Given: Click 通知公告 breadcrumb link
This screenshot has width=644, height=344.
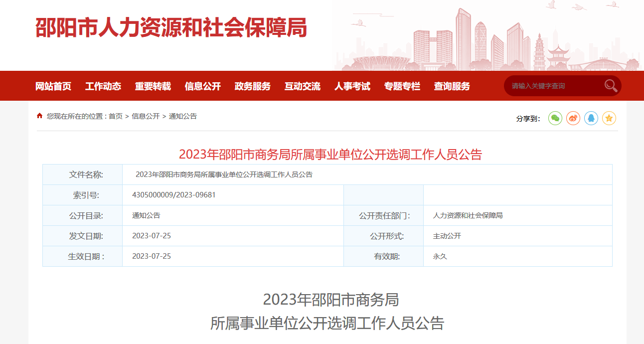Looking at the screenshot, I should (x=183, y=116).
